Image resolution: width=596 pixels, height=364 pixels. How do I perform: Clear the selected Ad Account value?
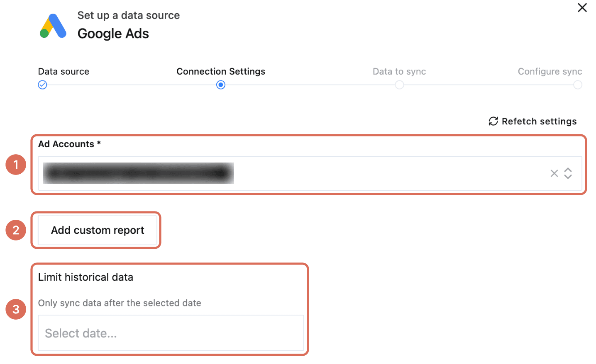[554, 173]
